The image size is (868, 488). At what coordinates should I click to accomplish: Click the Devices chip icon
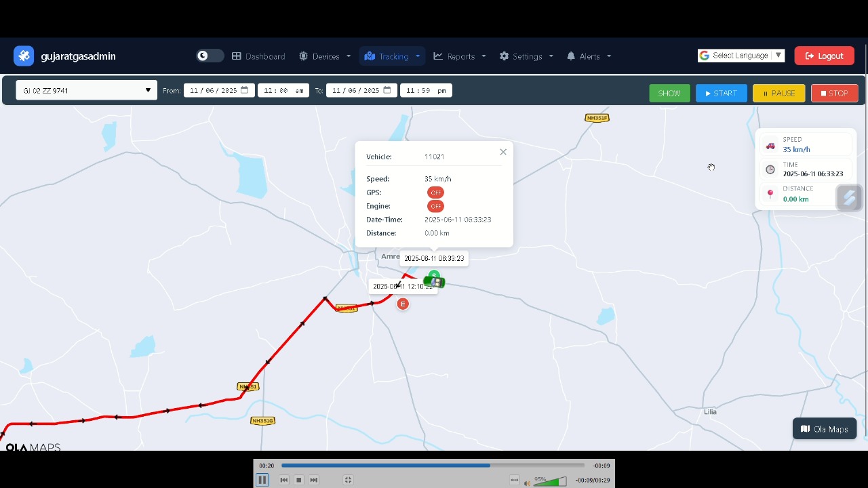pos(302,56)
